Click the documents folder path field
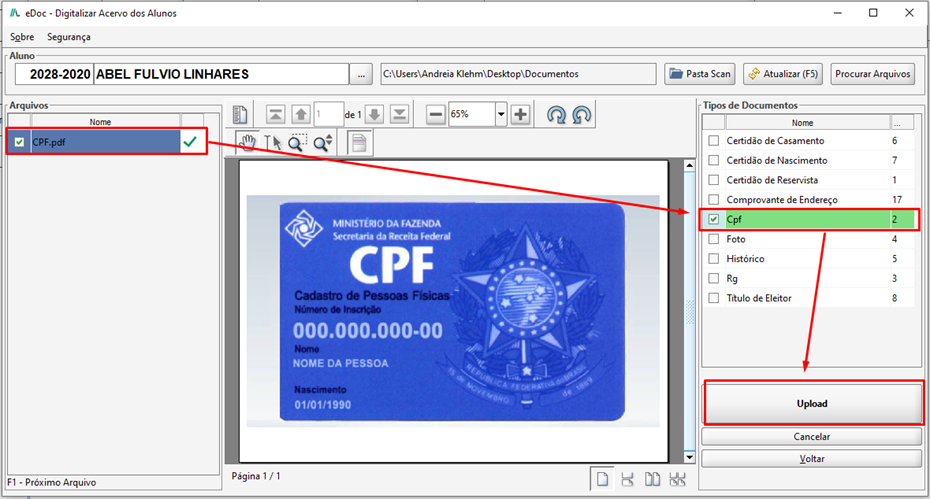930x499 pixels. tap(518, 74)
